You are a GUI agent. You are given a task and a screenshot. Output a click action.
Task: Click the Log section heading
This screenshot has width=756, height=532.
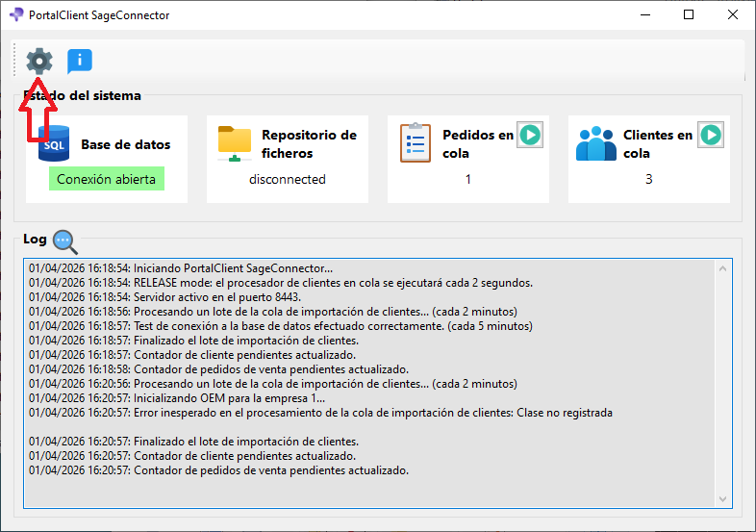coord(35,239)
